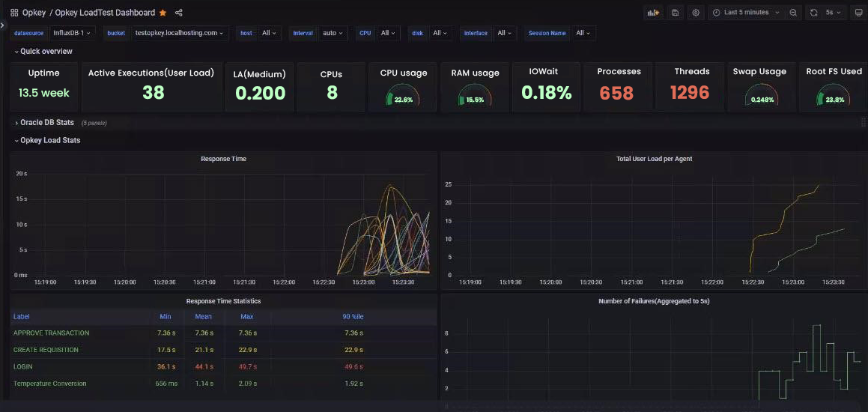
Task: Open dashboards grid icon beside Opkey
Action: [x=13, y=13]
